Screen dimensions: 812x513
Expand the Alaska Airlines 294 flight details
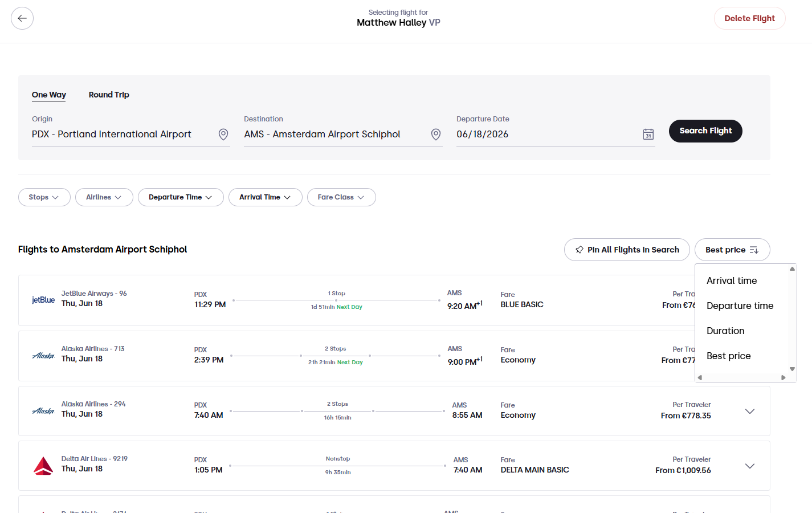coord(750,411)
